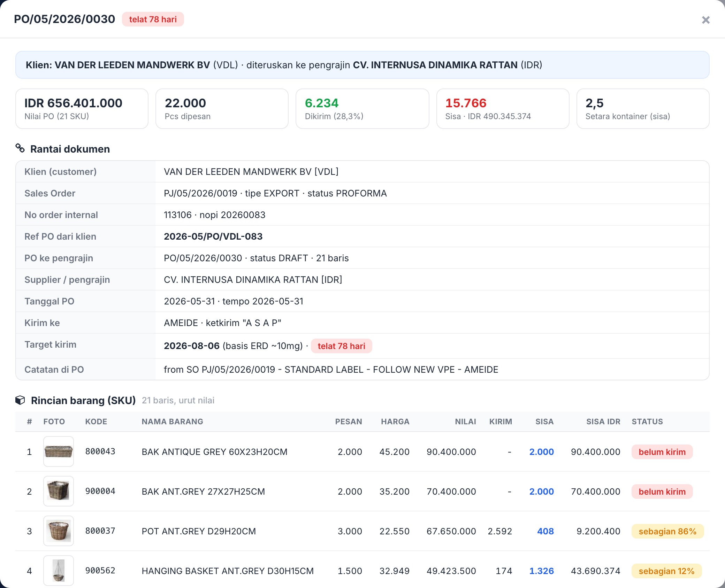Viewport: 725px width, 588px height.
Task: Click the Sales Order value PJ/05/2026/0019
Action: pos(200,193)
